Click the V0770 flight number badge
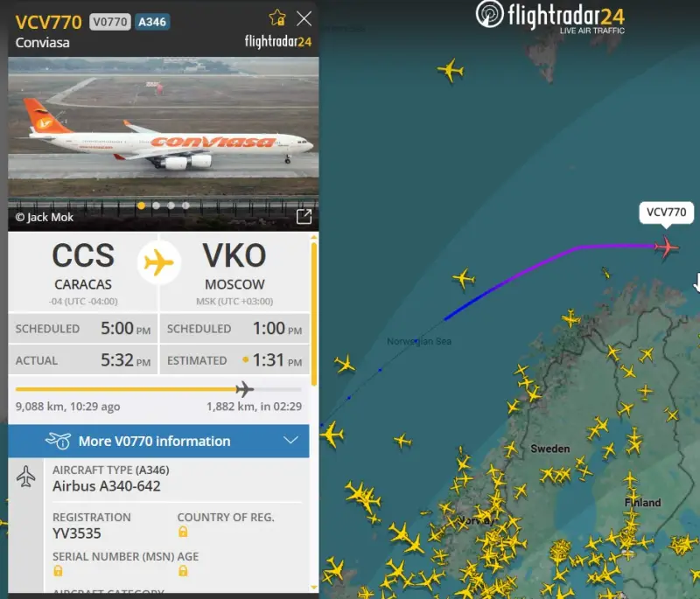700x599 pixels. point(110,22)
